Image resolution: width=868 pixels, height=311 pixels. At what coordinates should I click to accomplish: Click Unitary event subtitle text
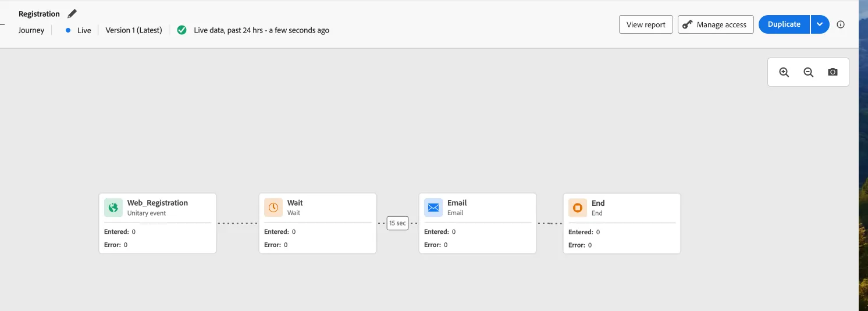pyautogui.click(x=147, y=213)
